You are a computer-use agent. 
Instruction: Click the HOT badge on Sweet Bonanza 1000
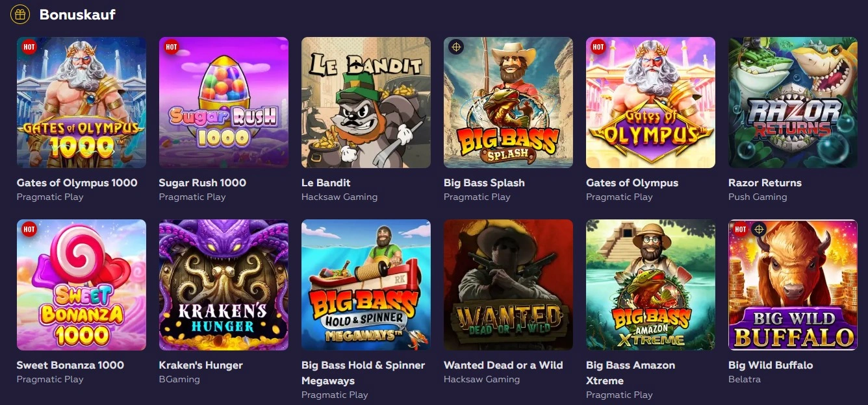29,229
